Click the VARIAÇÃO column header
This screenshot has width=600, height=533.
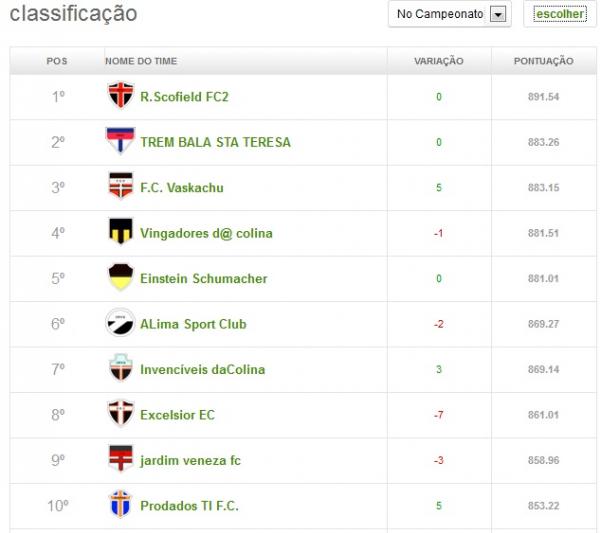click(x=439, y=61)
